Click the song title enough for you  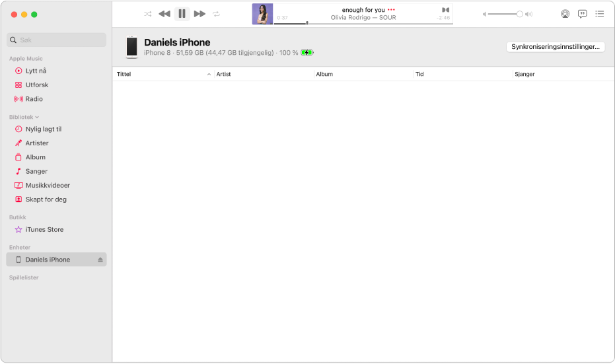pos(363,10)
